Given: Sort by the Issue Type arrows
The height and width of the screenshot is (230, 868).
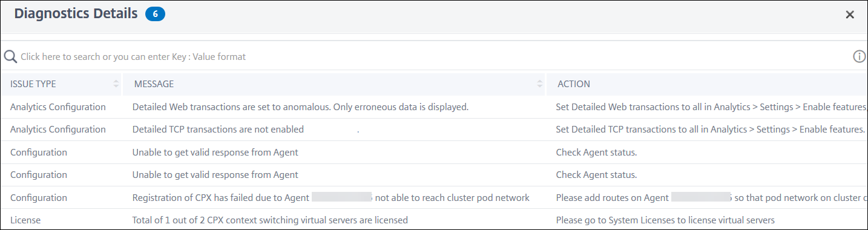Looking at the screenshot, I should (x=116, y=84).
